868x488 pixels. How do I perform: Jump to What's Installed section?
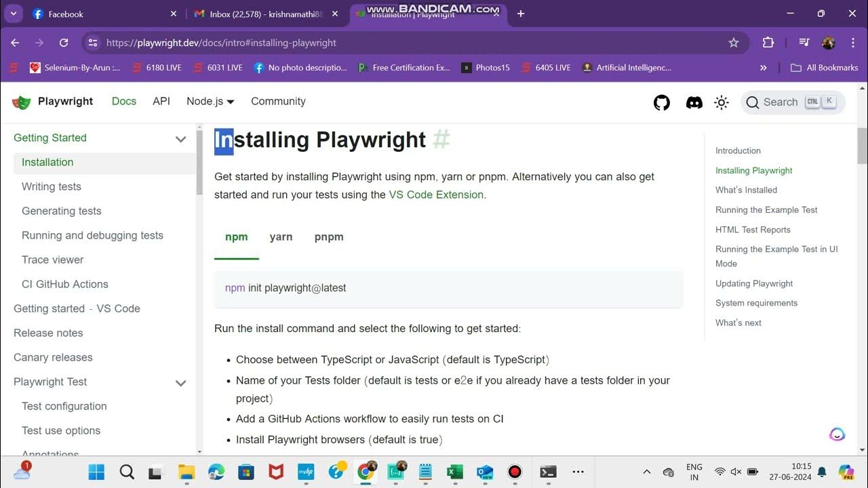(x=746, y=190)
